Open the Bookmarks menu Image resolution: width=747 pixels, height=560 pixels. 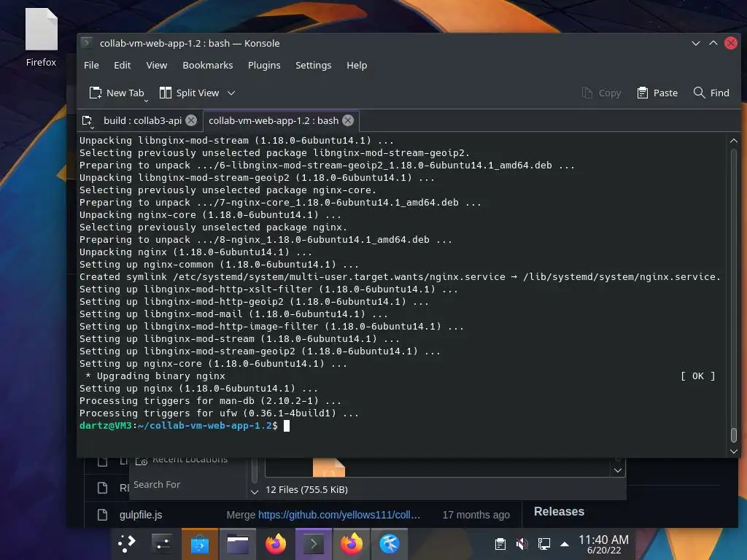[208, 65]
